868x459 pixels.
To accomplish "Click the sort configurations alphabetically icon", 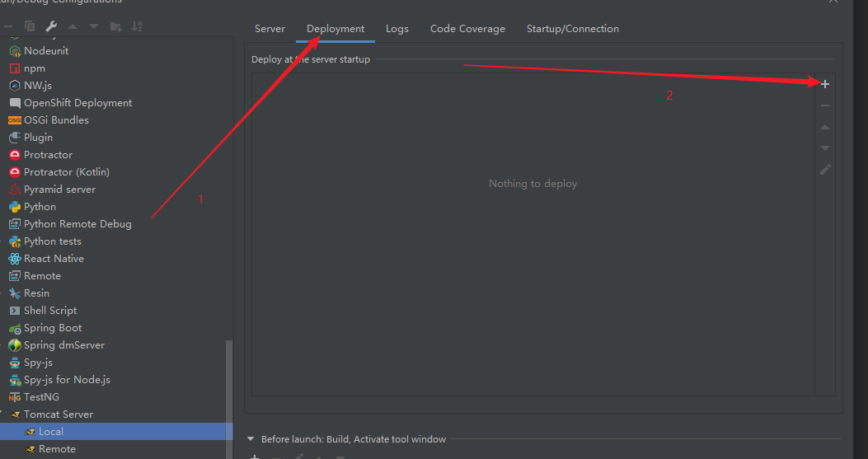I will coord(137,26).
